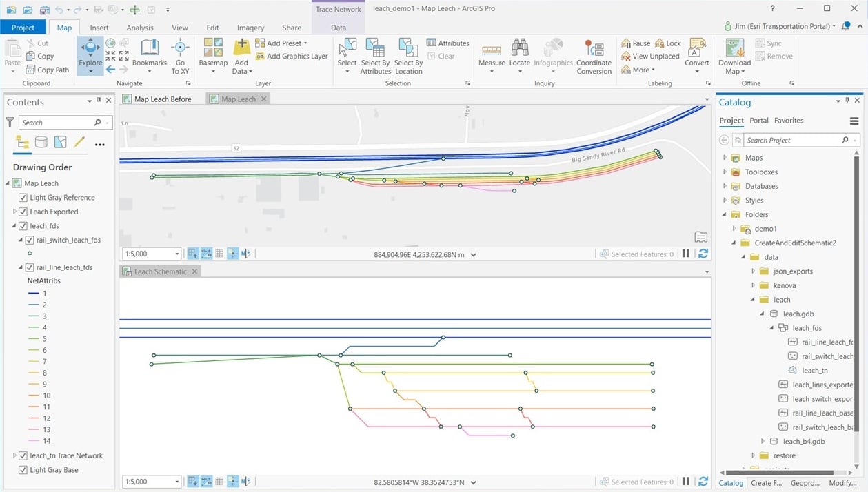
Task: Pause drawing in top map view
Action: pyautogui.click(x=685, y=254)
